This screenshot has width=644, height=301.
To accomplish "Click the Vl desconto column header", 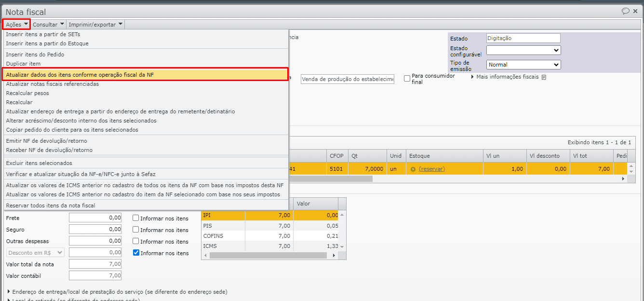I will (x=548, y=156).
